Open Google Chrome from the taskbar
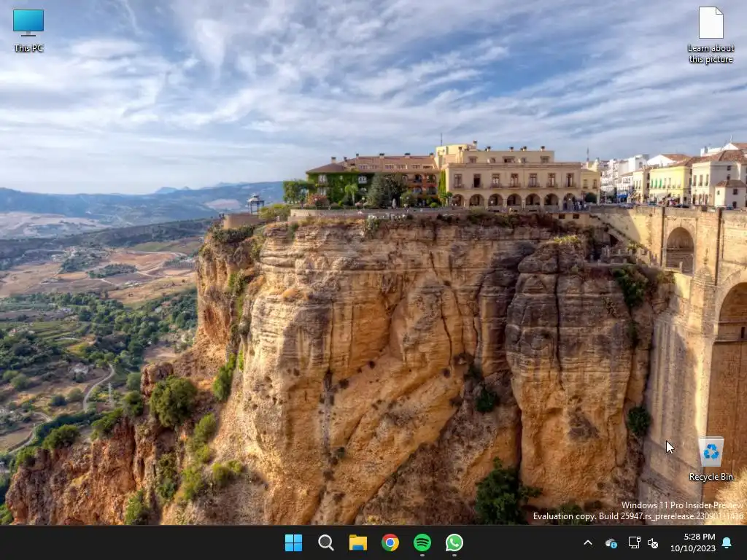This screenshot has width=747, height=560. [x=390, y=542]
